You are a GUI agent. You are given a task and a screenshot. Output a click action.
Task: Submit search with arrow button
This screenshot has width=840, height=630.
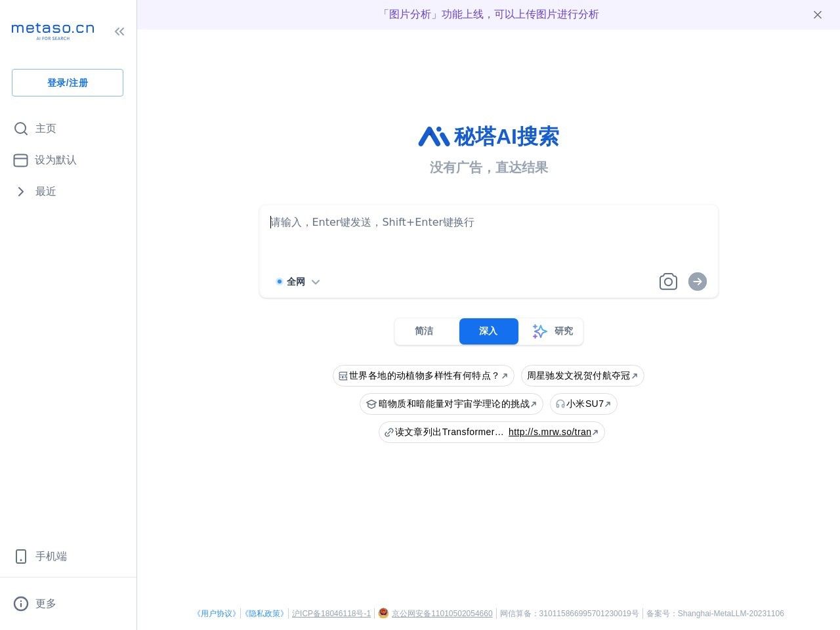tap(698, 282)
